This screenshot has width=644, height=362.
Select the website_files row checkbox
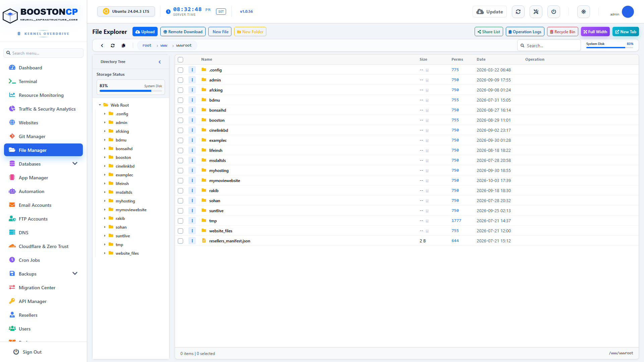180,231
